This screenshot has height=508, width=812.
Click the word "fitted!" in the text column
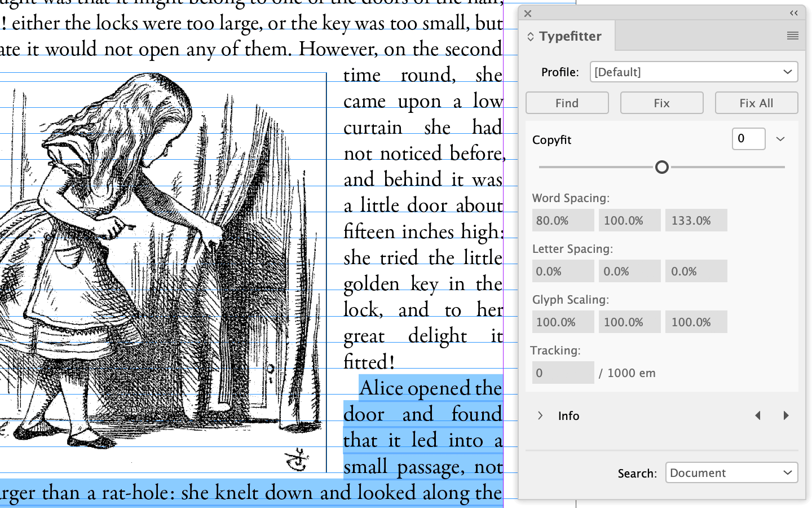[369, 362]
